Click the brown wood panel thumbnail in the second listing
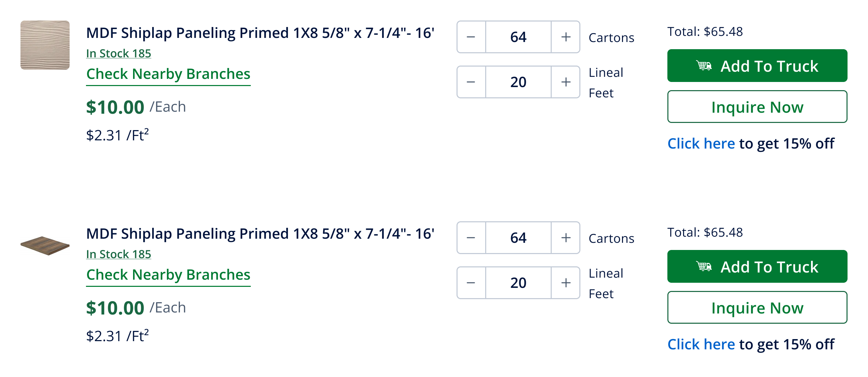The height and width of the screenshot is (377, 868). tap(45, 246)
